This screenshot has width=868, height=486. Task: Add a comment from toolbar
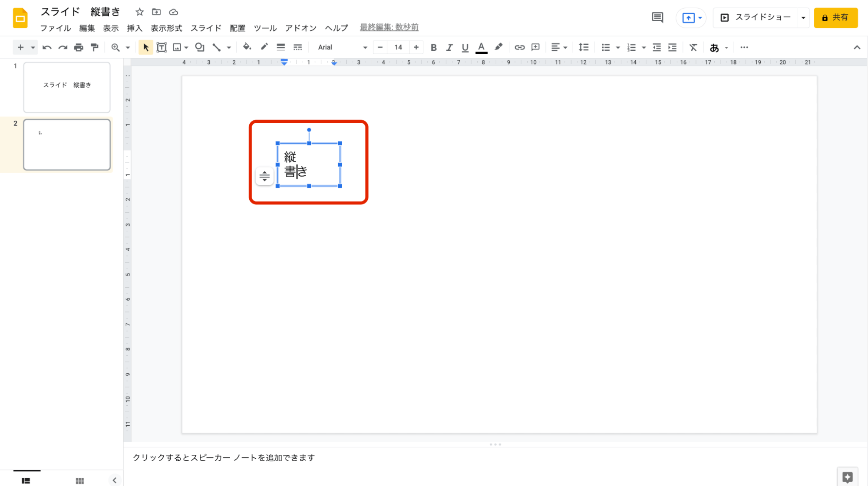535,47
